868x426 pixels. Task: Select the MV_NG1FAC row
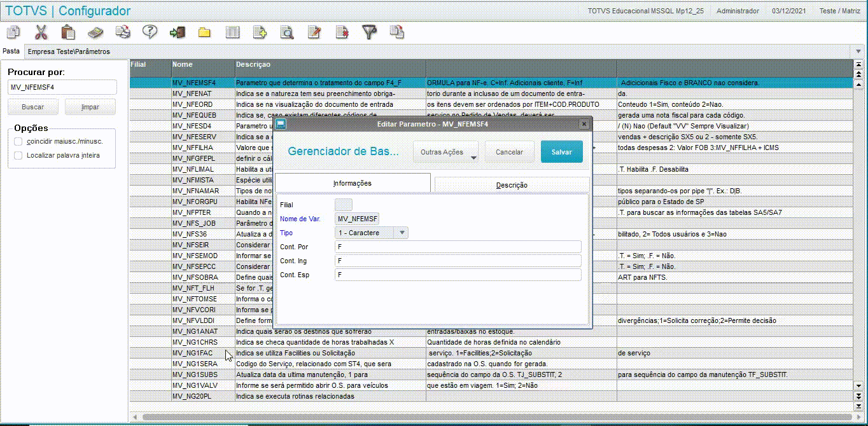point(491,353)
